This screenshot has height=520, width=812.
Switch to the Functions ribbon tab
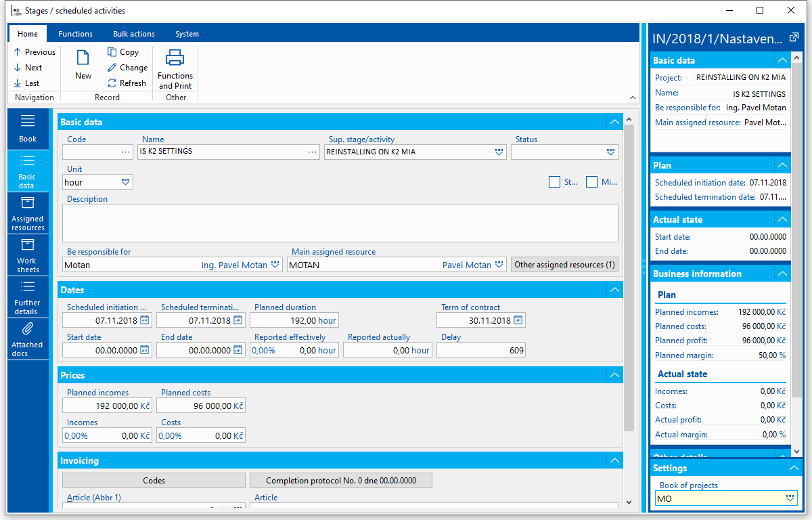[75, 34]
